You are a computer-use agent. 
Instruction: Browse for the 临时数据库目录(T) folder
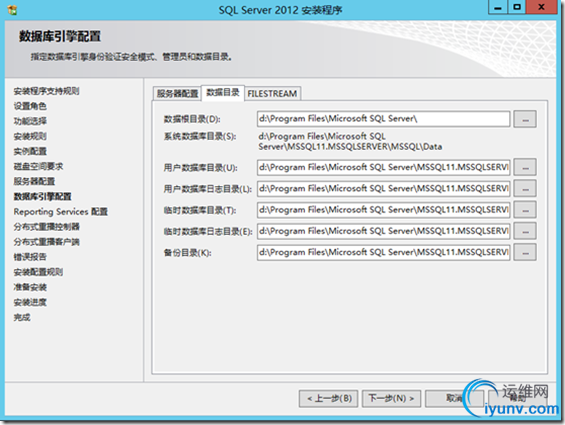(x=525, y=210)
